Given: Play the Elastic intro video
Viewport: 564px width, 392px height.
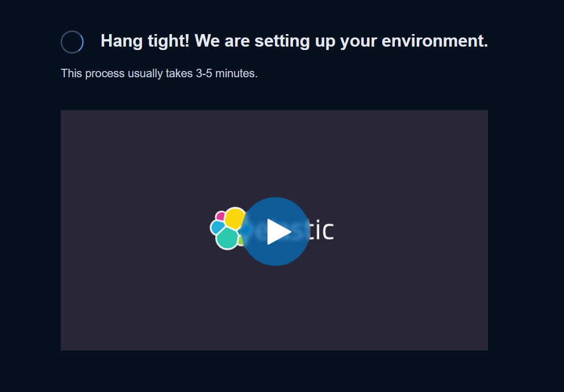Looking at the screenshot, I should (x=275, y=231).
